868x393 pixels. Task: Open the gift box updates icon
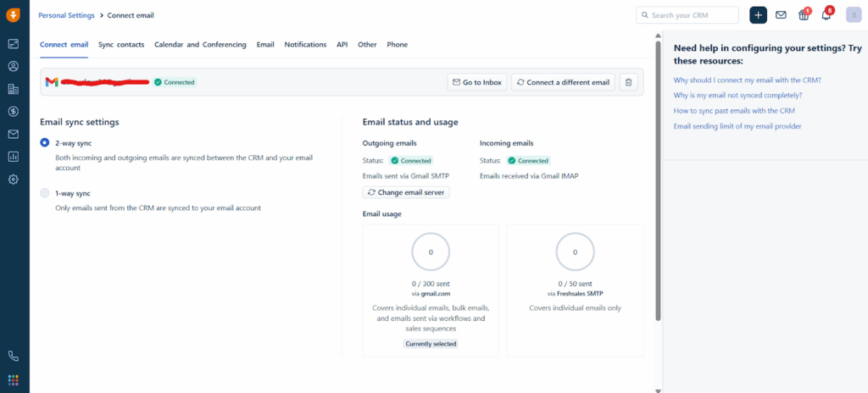pos(804,15)
